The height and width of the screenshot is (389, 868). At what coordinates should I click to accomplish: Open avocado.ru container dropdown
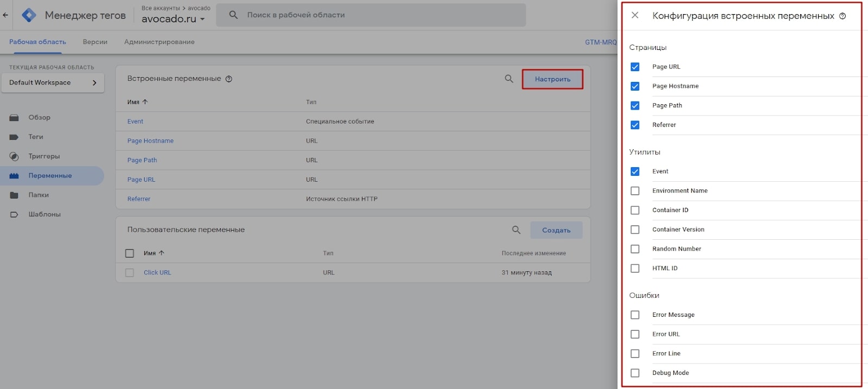coord(173,19)
